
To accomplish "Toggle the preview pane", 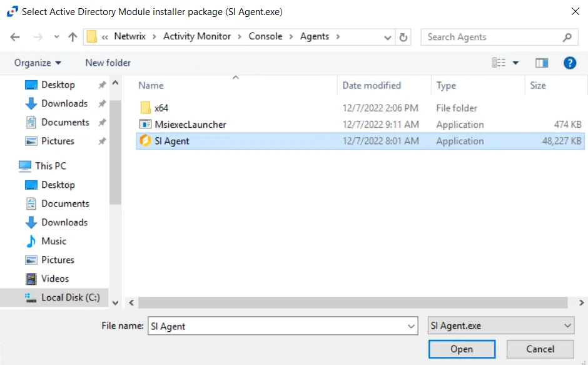I will coord(542,63).
